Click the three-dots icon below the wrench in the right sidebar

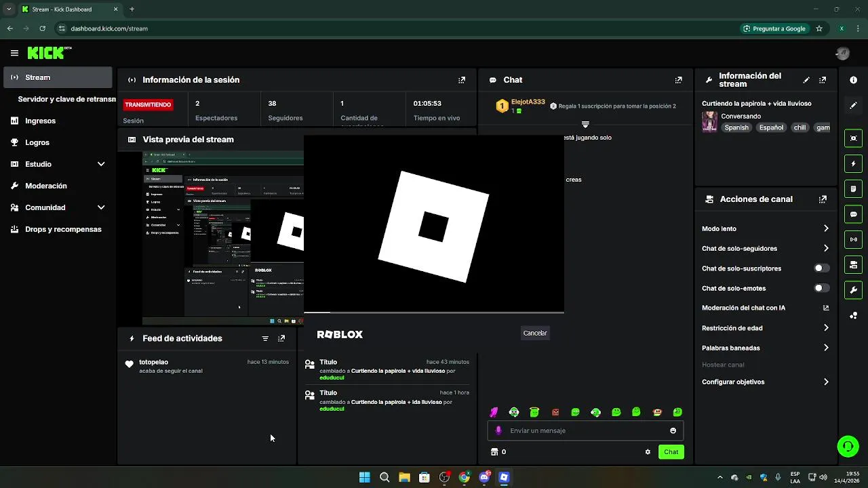[854, 315]
